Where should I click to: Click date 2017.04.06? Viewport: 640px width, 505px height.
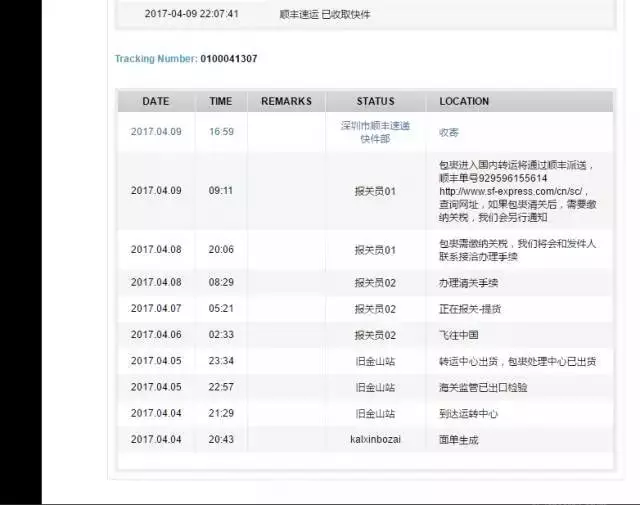click(x=156, y=334)
